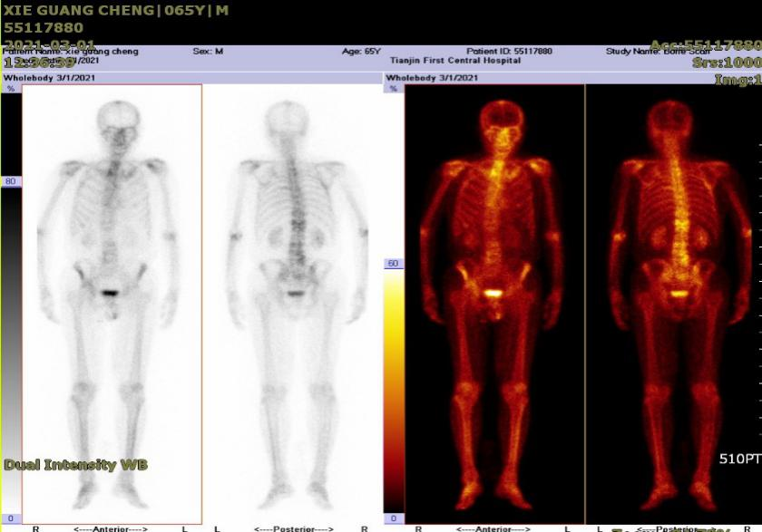Select the grayscale anterior whole-body image
762x532 pixels.
point(112,304)
